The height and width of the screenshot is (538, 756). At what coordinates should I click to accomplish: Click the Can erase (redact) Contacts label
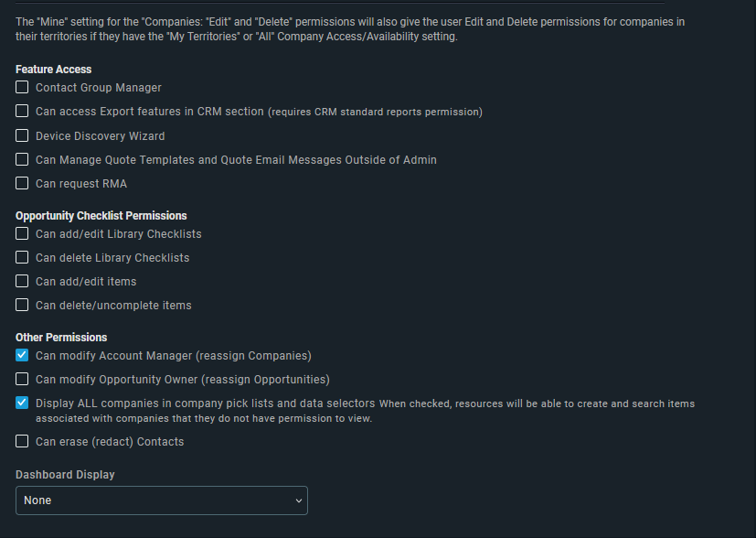tap(110, 442)
